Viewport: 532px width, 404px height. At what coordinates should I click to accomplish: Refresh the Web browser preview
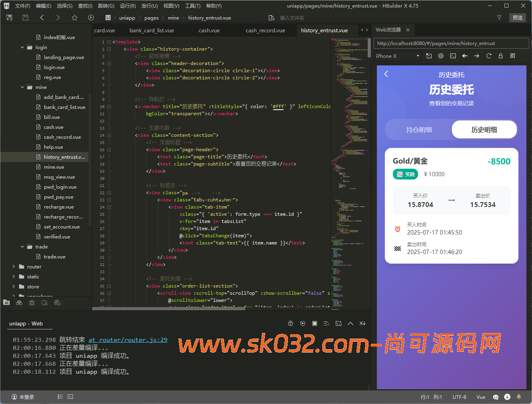[x=489, y=56]
